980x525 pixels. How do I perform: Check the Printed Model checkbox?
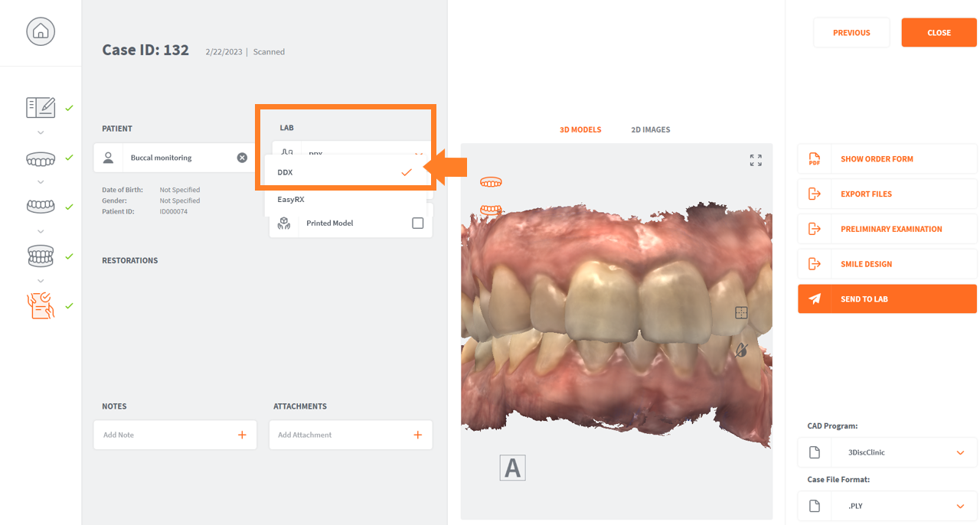(417, 223)
